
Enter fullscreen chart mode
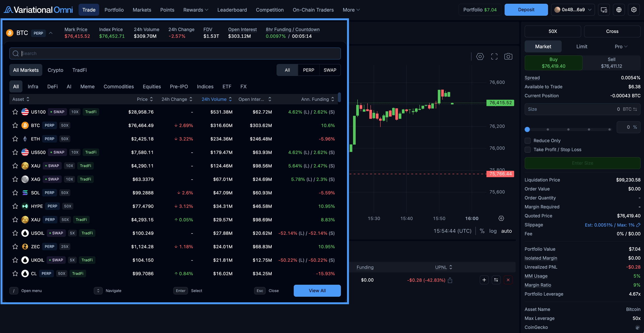(494, 56)
